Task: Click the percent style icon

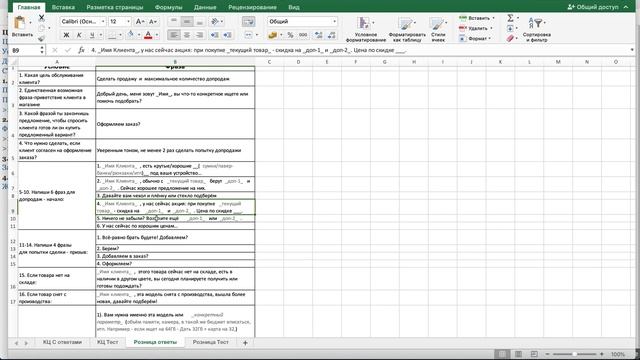Action: point(290,35)
